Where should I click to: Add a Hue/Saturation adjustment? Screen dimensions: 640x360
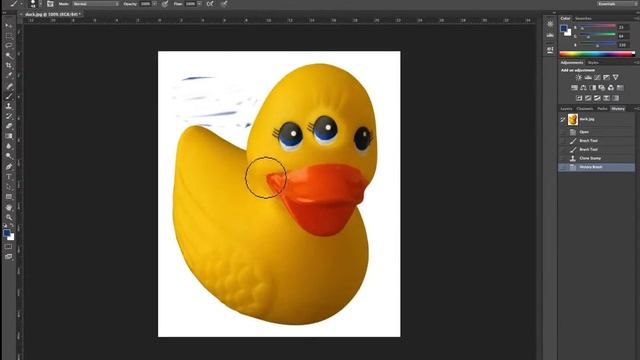tap(574, 88)
